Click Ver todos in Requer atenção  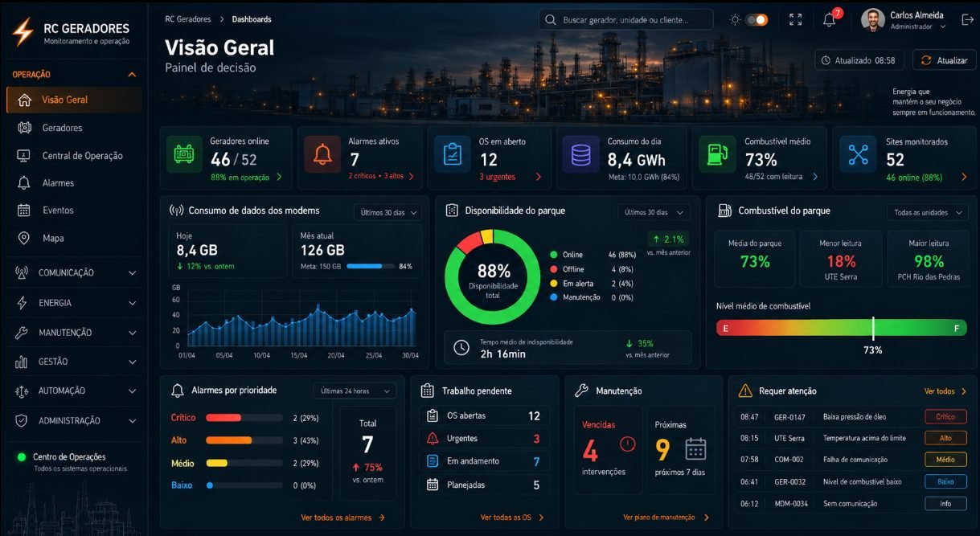(x=945, y=391)
